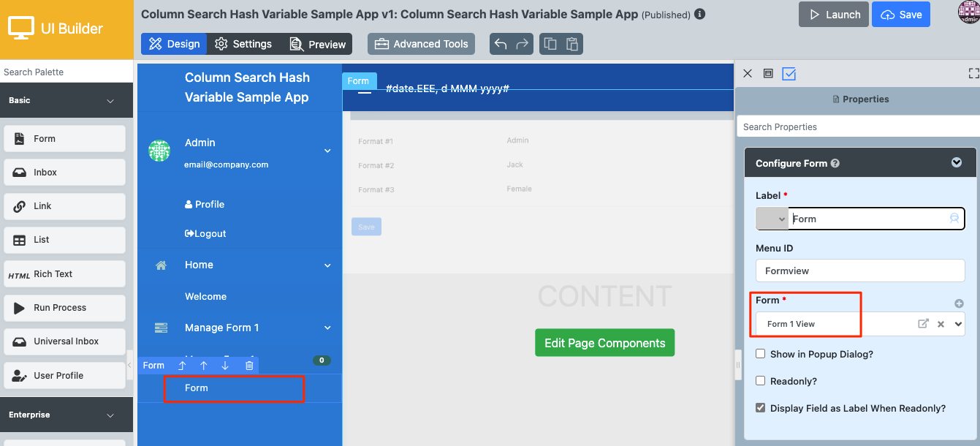Select the Welcome menu item

pos(205,296)
